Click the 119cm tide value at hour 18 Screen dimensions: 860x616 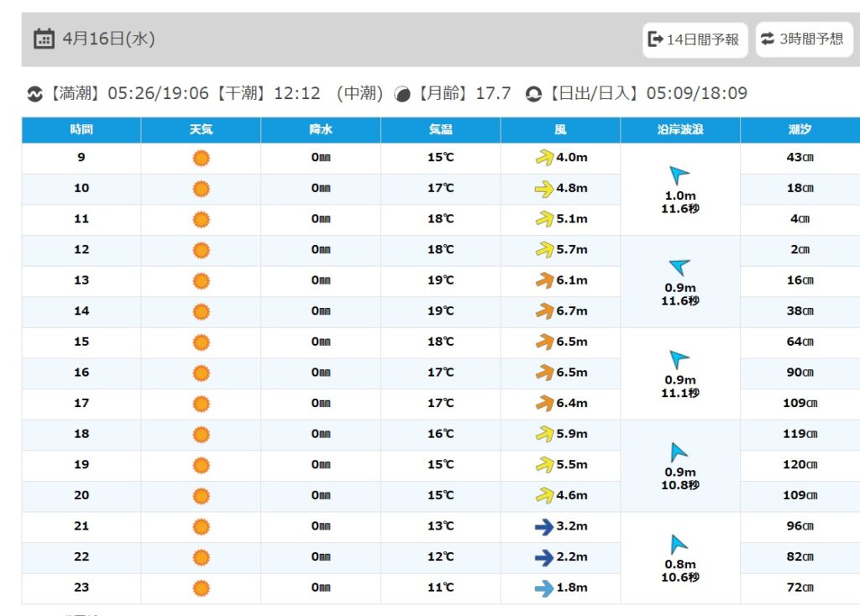(x=800, y=434)
